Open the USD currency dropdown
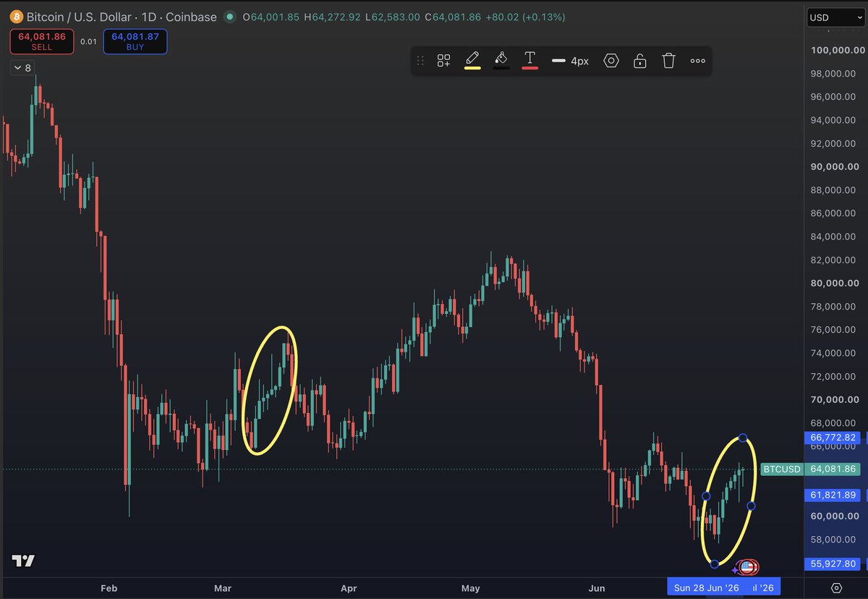 [835, 17]
